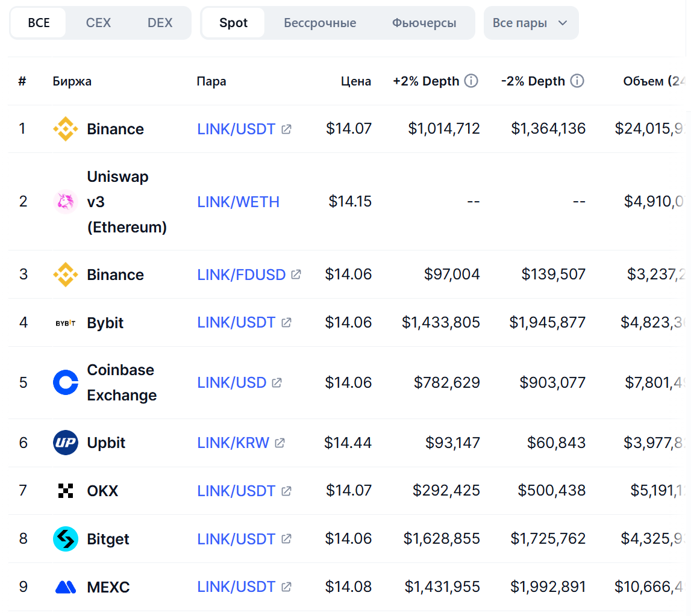The height and width of the screenshot is (616, 691).
Task: Click the $1,628,855 depth value
Action: 442,538
